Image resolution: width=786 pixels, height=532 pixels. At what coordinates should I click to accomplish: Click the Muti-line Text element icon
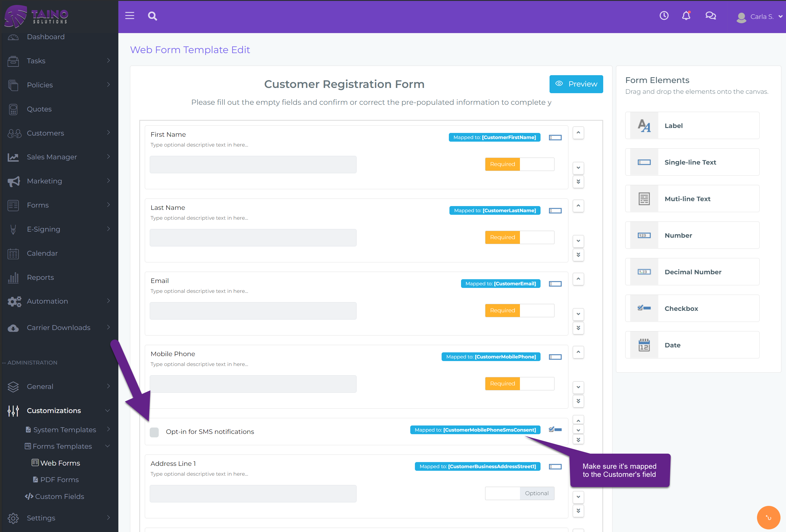tap(644, 199)
